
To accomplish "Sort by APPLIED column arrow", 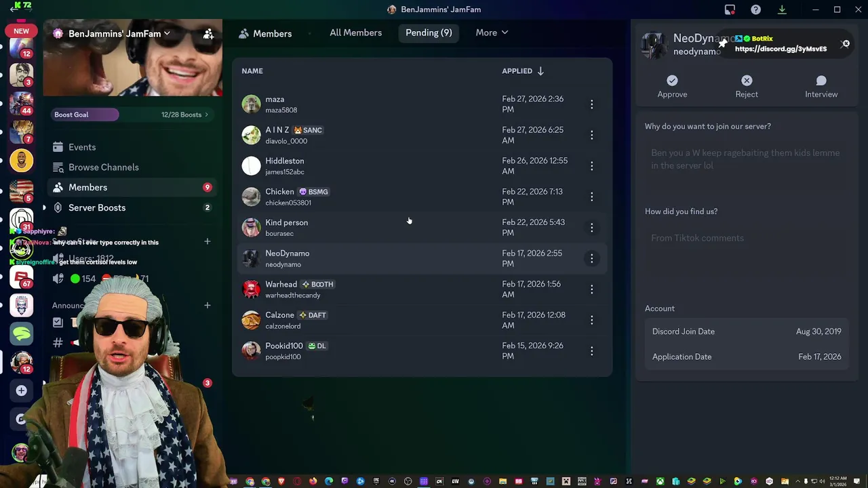I will tap(541, 71).
